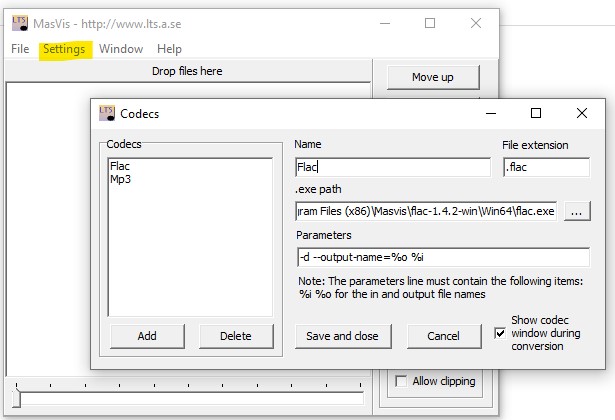Screen dimensions: 615x420
Task: Click the MasVis app icon in title bar
Action: [19, 23]
